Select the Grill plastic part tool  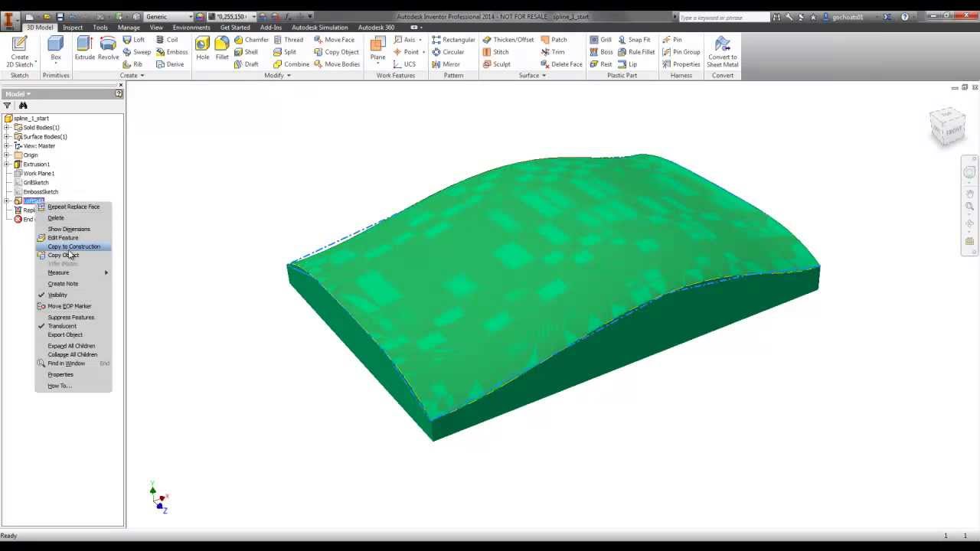(600, 40)
